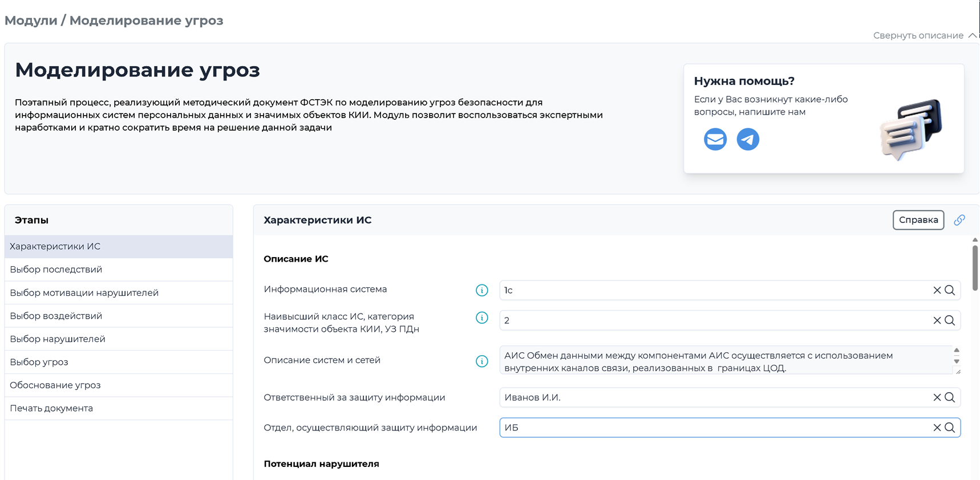Open Печать документа stage
This screenshot has width=980, height=480.
click(51, 408)
